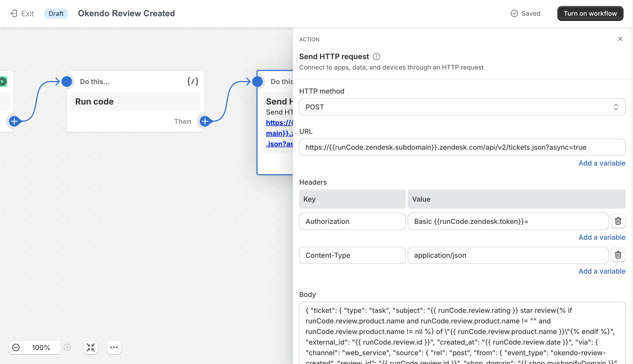This screenshot has height=364, width=633.
Task: Click the Key column header
Action: [352, 199]
